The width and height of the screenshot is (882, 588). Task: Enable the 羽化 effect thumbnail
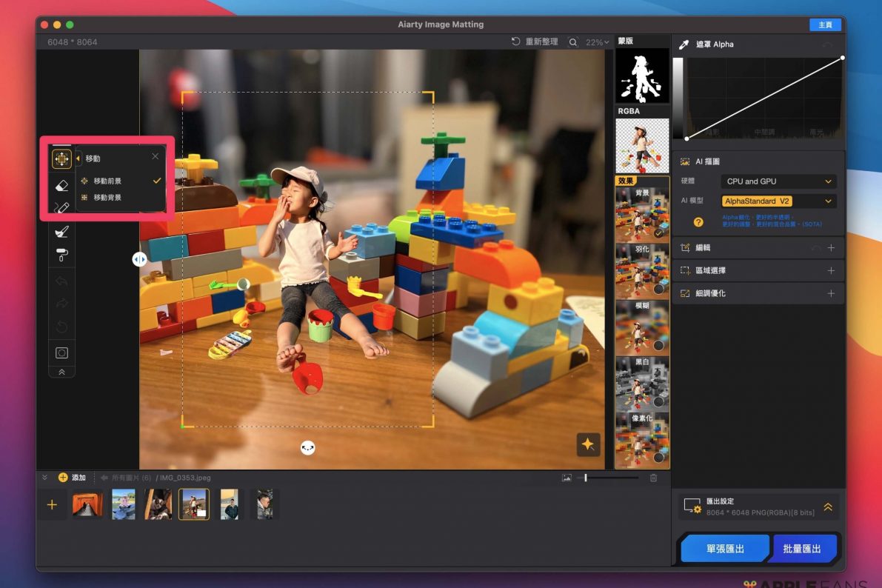642,270
